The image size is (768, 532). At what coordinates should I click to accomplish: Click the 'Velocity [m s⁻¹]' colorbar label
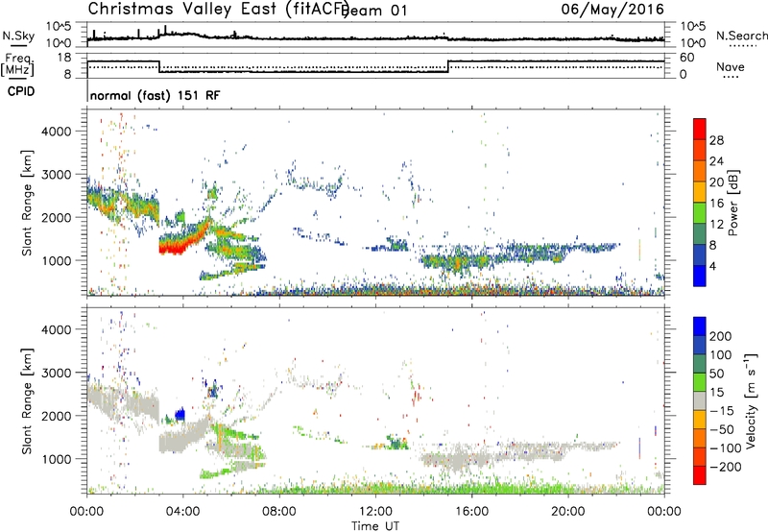point(751,400)
